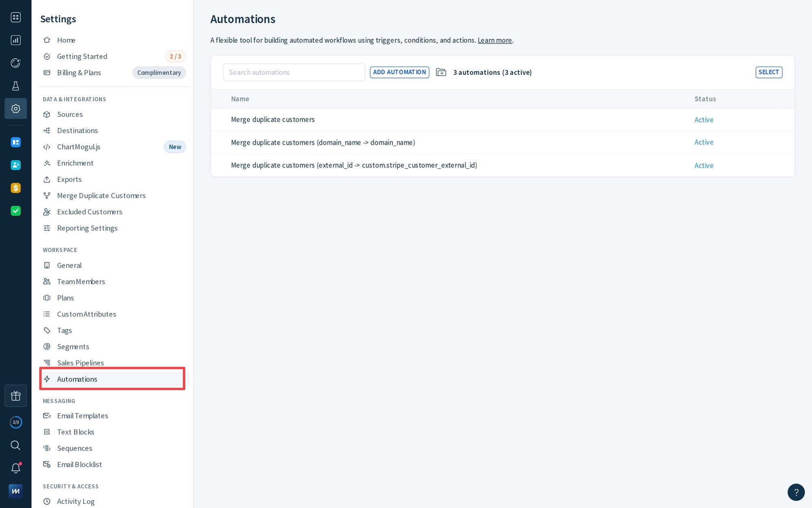Open the reports bar chart icon
This screenshot has height=508, width=812.
tap(15, 40)
